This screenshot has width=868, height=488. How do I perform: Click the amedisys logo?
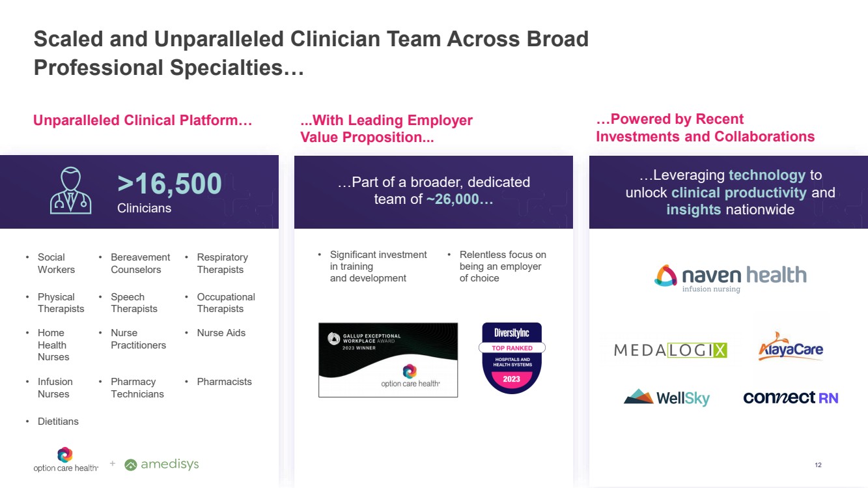161,465
